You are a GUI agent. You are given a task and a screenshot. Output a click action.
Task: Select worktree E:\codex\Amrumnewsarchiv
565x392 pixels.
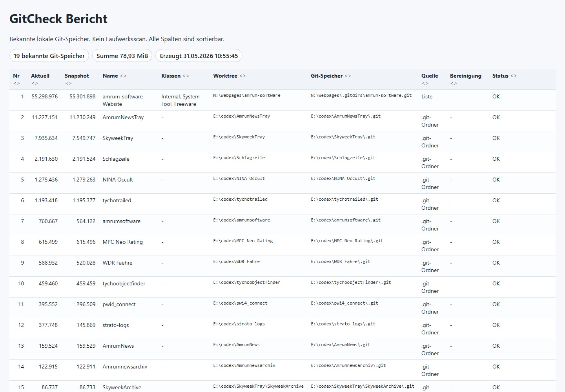pos(244,365)
